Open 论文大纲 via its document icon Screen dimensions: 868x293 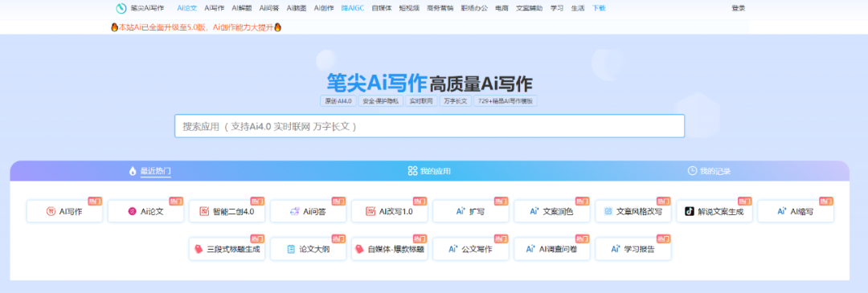tap(291, 250)
